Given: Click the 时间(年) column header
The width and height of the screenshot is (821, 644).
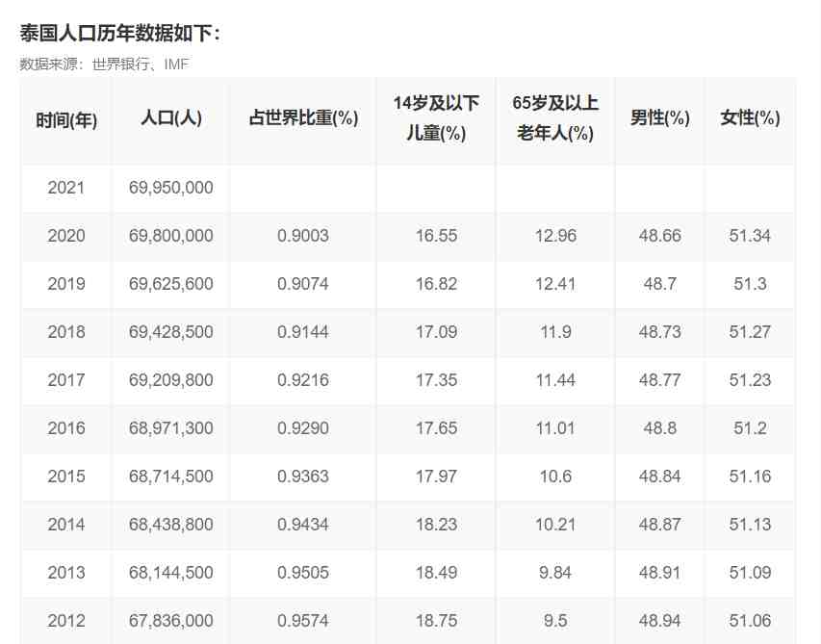Looking at the screenshot, I should click(66, 120).
